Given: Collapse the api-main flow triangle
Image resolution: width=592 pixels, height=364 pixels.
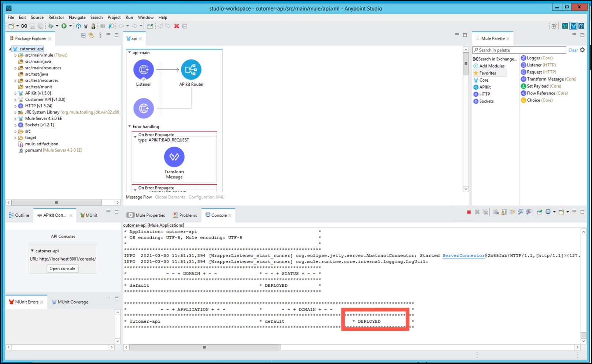Looking at the screenshot, I should tap(129, 53).
